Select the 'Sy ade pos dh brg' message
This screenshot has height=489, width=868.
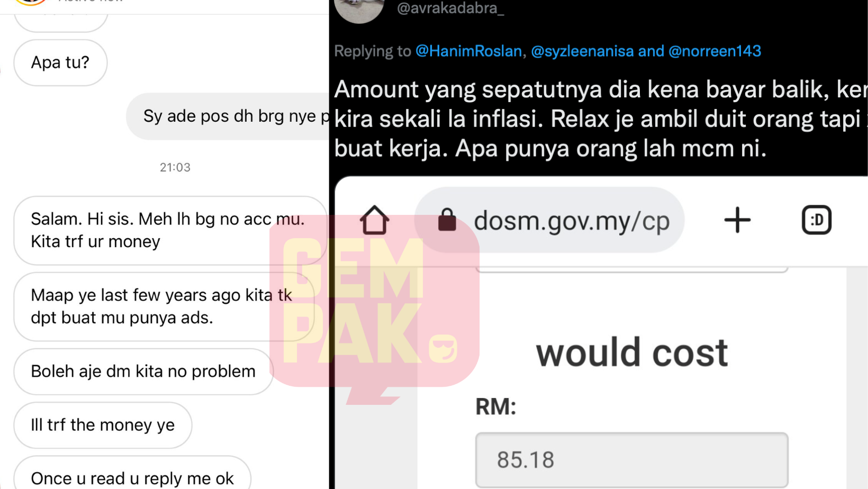pos(228,116)
